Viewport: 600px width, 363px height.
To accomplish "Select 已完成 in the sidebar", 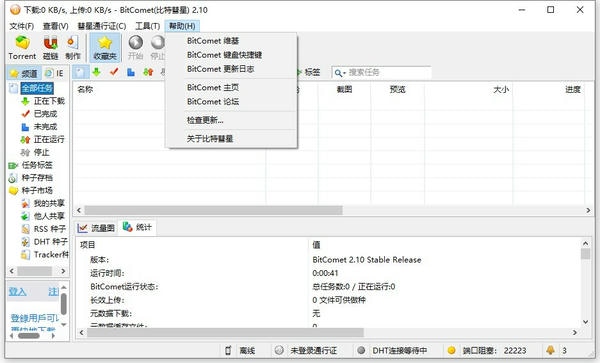I will pyautogui.click(x=45, y=114).
